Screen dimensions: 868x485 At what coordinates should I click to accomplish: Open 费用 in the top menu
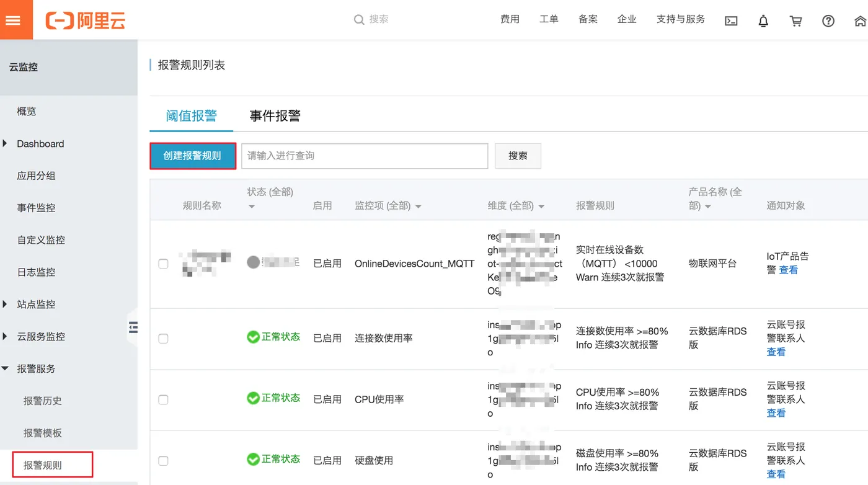pyautogui.click(x=510, y=19)
